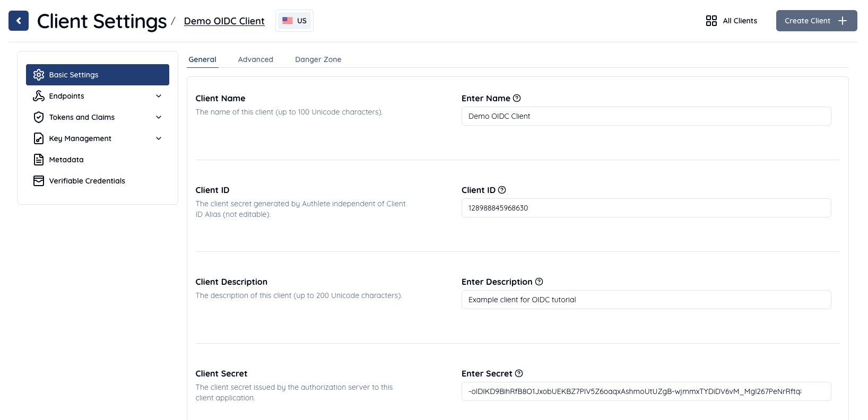Viewport: 868px width, 420px height.
Task: Click the Client Settings page title
Action: point(102,21)
